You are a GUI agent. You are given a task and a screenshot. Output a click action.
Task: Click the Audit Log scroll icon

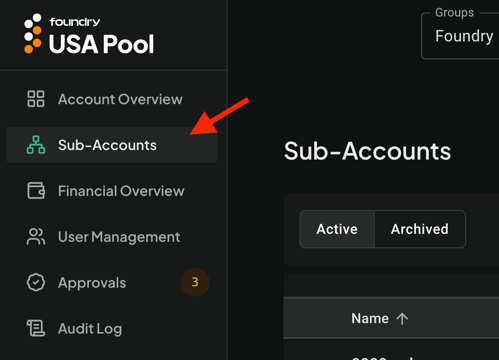pos(36,328)
